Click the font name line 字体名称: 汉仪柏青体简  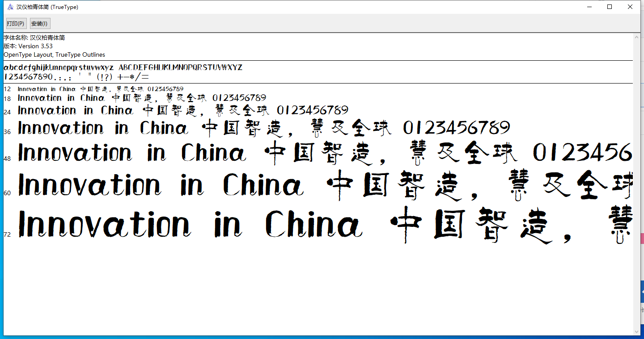(x=34, y=38)
